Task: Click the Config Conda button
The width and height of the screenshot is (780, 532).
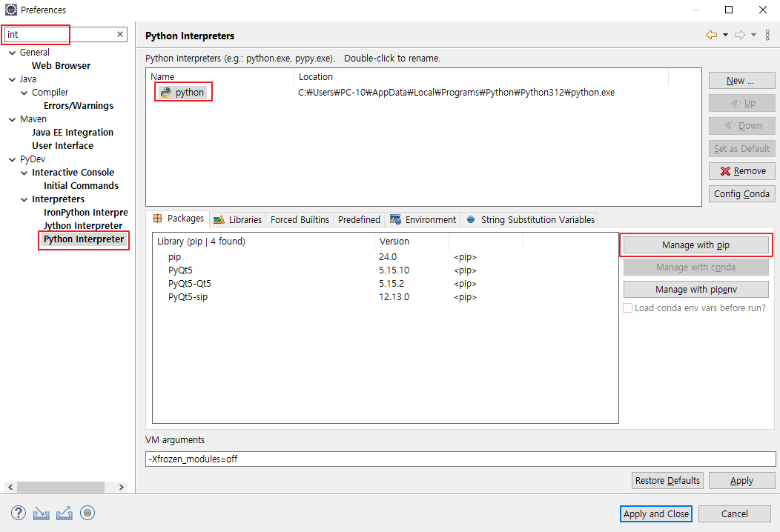Action: tap(741, 194)
